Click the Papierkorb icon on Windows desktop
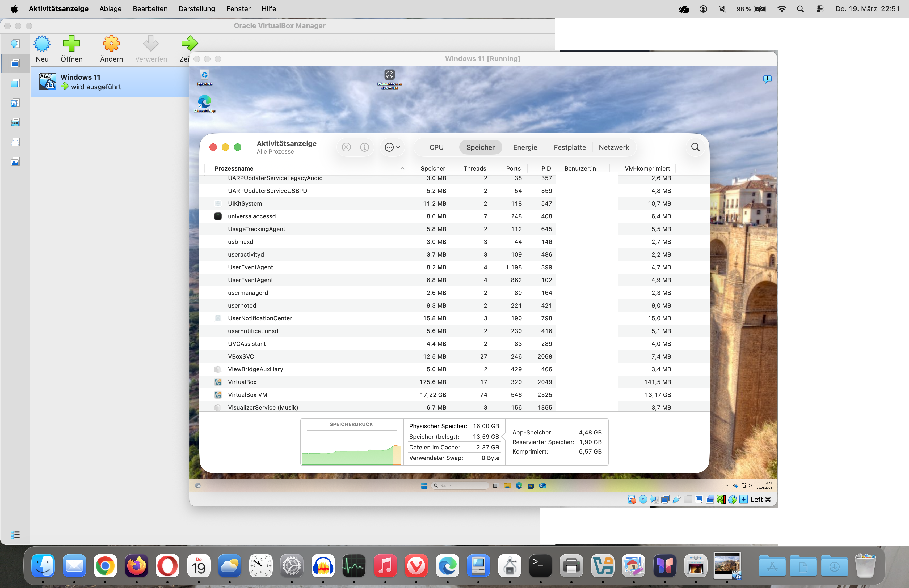Screen dimensions: 909x588 205,78
